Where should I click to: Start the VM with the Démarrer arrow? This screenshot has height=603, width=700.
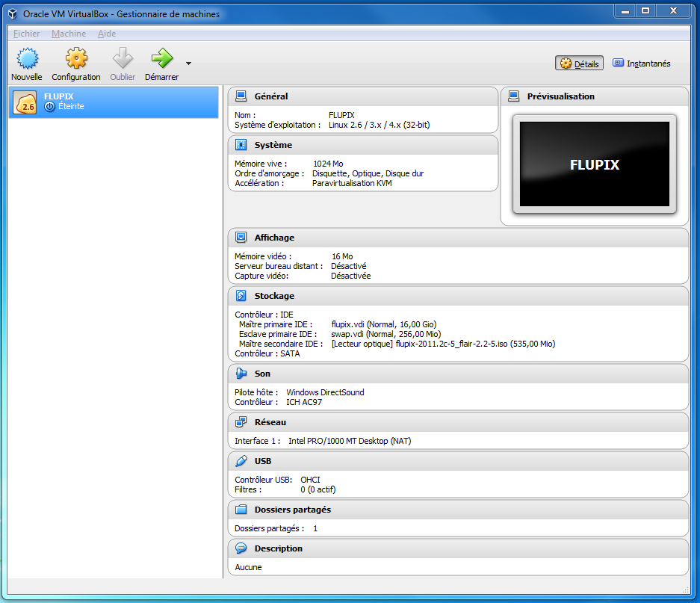(161, 58)
